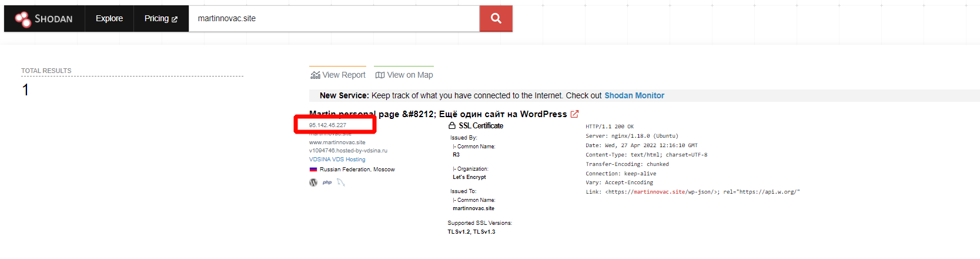Select the Let's Encrypt organization text
The width and height of the screenshot is (980, 259).
tap(469, 177)
